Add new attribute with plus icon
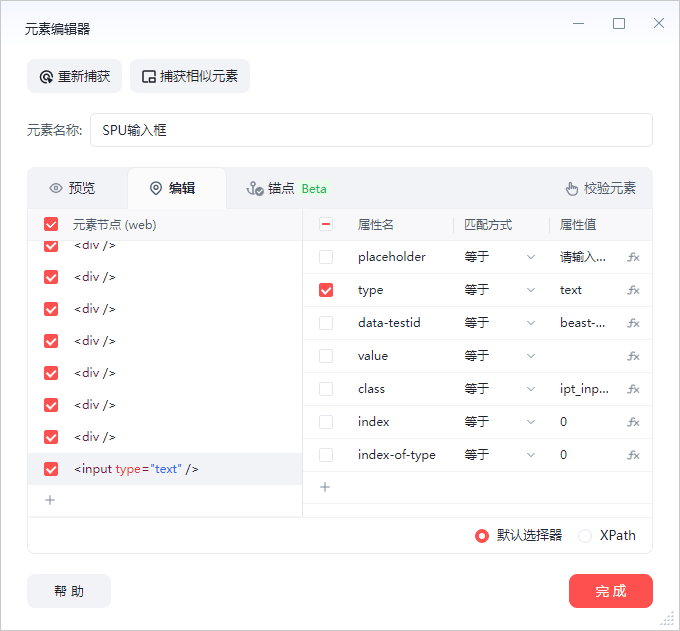The width and height of the screenshot is (680, 631). [x=324, y=487]
